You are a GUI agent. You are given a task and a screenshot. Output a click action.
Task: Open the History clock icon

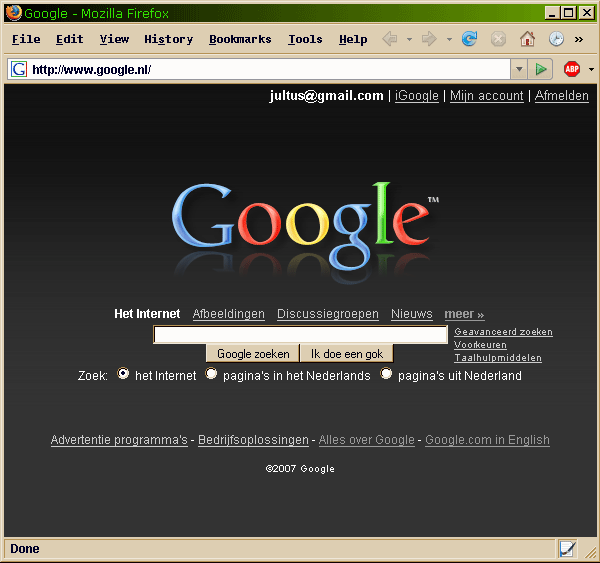[556, 39]
